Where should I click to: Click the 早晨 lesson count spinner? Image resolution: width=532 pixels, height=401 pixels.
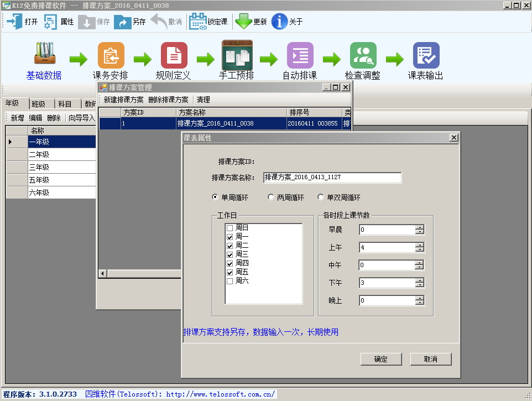tap(420, 230)
